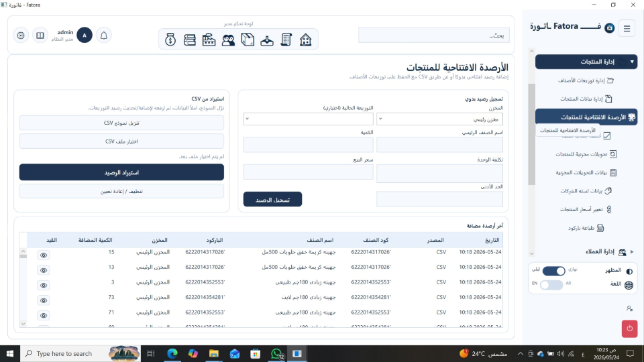Click the red power logout button
644x362 pixels.
click(x=630, y=328)
